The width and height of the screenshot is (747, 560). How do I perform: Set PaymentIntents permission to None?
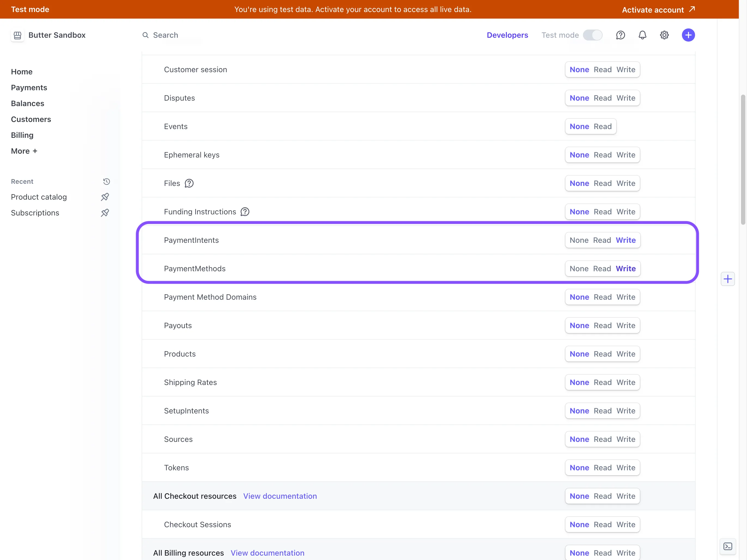click(579, 240)
